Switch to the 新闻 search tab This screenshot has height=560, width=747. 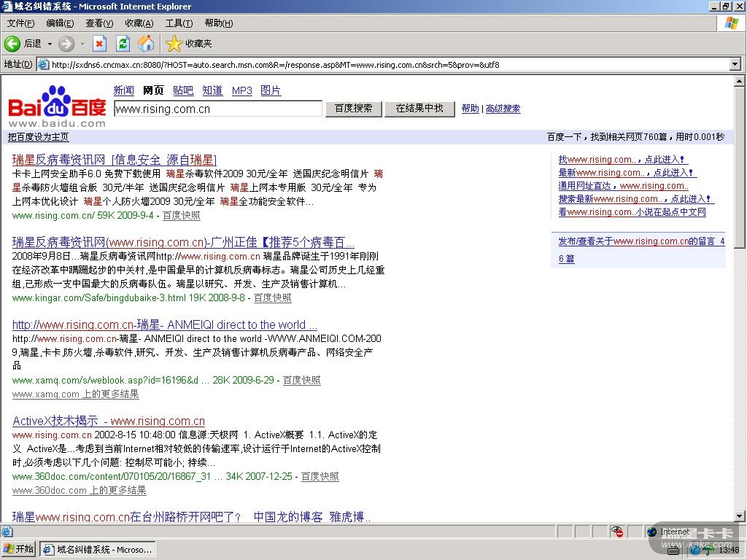(x=123, y=90)
